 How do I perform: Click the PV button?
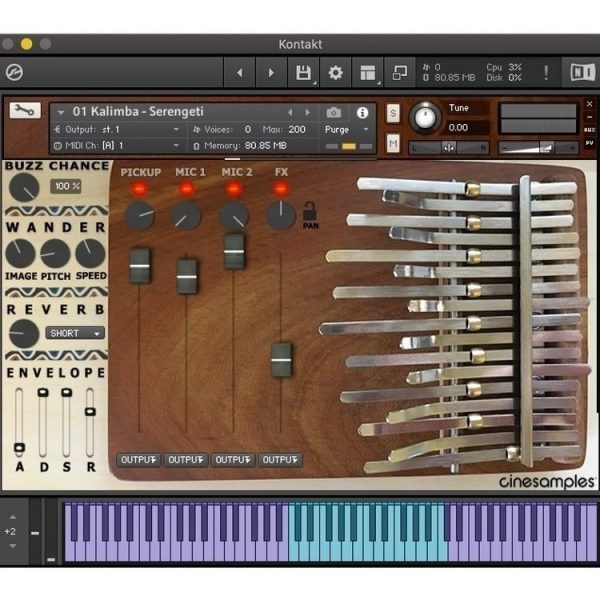tap(589, 143)
